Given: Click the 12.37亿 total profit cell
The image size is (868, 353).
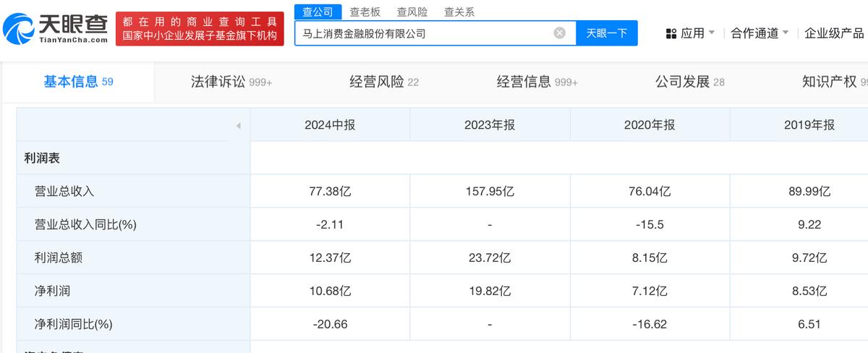Looking at the screenshot, I should (330, 258).
